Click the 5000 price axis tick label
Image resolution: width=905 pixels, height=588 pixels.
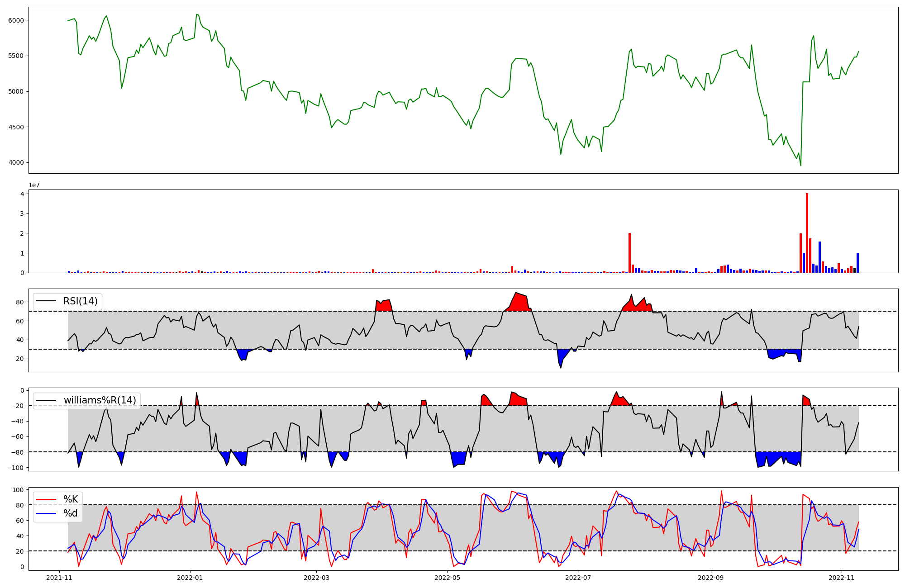point(16,91)
